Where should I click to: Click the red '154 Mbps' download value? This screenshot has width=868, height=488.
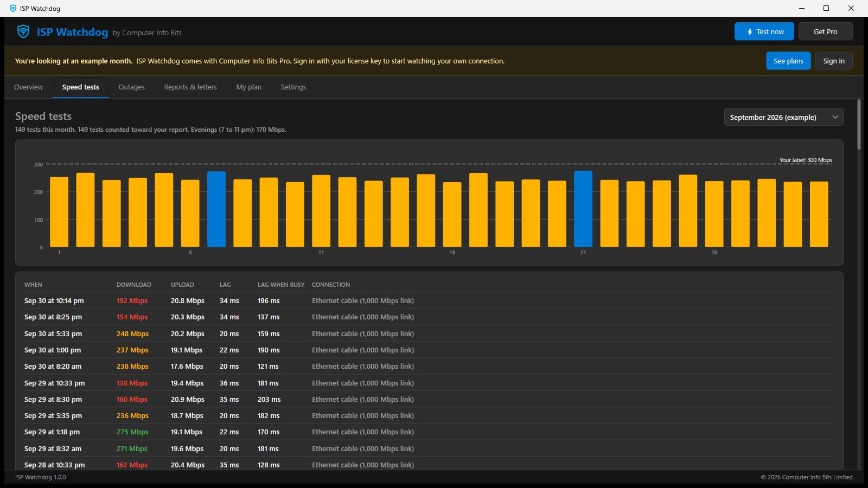coord(132,317)
